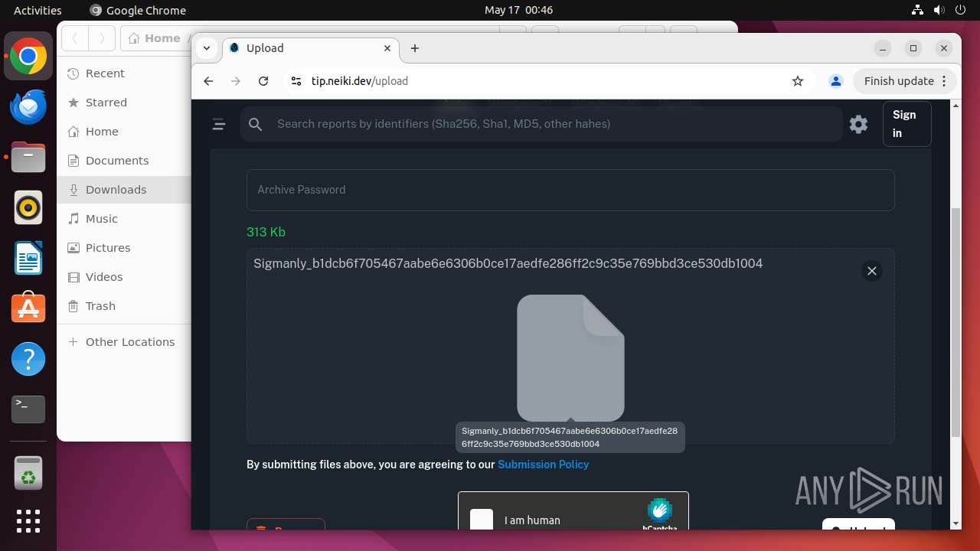Open Terminal from dock

pyautogui.click(x=28, y=409)
